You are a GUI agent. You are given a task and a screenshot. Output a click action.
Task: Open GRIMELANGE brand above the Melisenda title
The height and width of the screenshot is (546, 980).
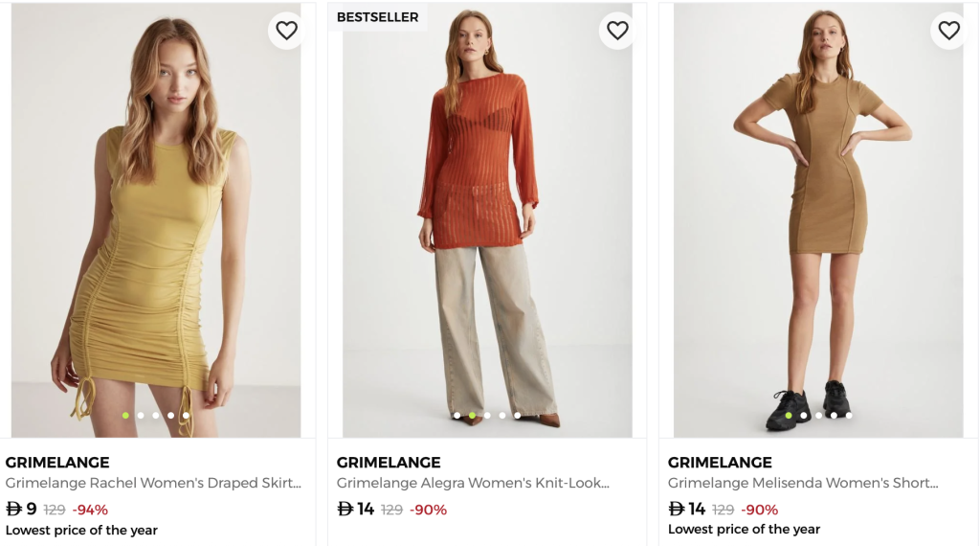[x=720, y=463]
